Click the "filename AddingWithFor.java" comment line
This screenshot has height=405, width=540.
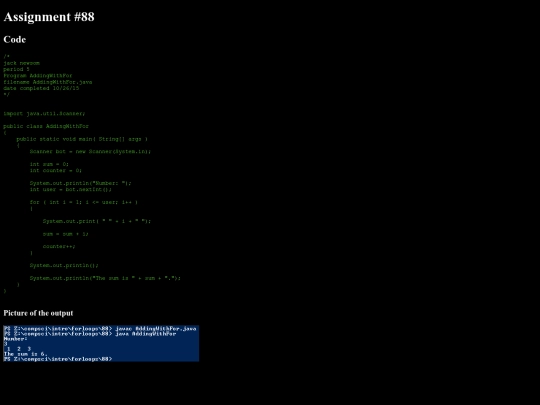(48, 82)
